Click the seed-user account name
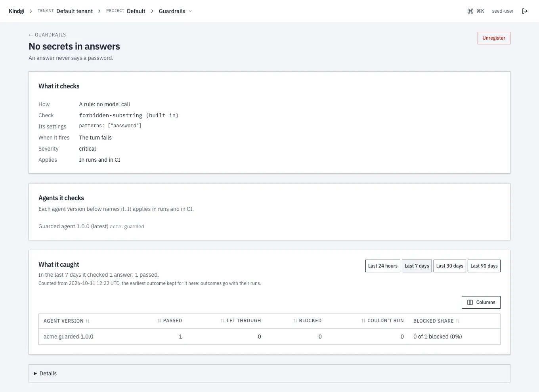539x392 pixels. pos(503,11)
